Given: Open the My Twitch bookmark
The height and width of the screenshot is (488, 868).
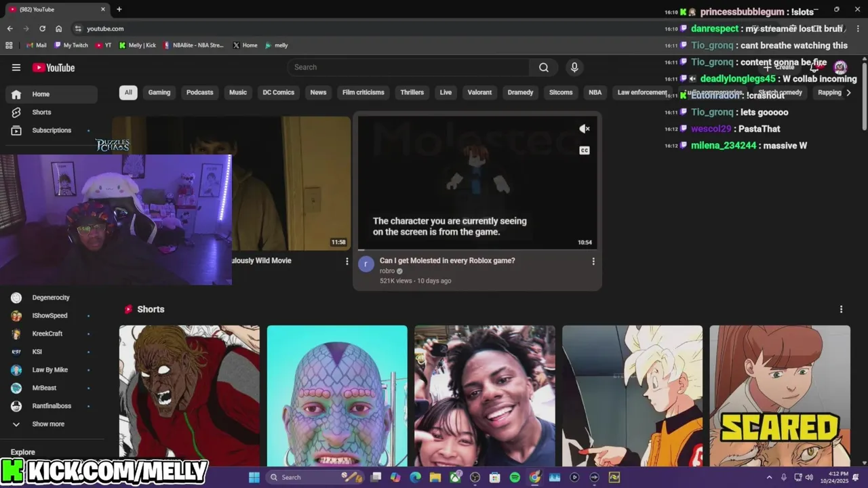Looking at the screenshot, I should (71, 45).
